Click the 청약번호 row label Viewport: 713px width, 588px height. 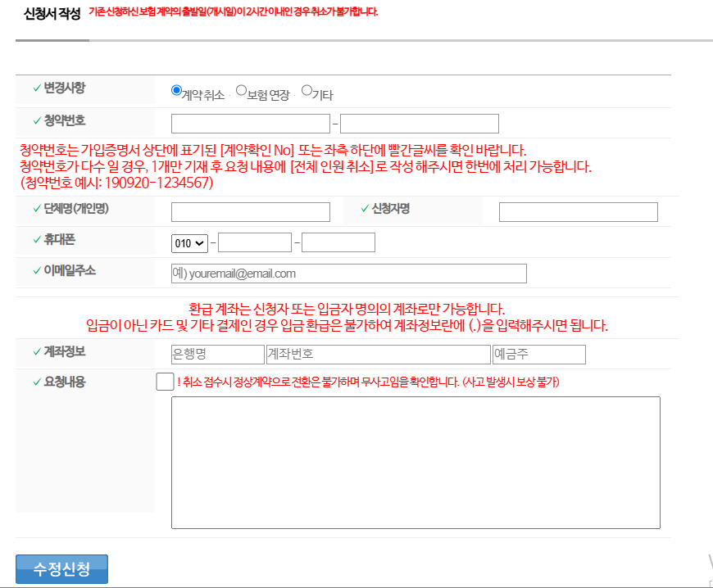[x=65, y=120]
